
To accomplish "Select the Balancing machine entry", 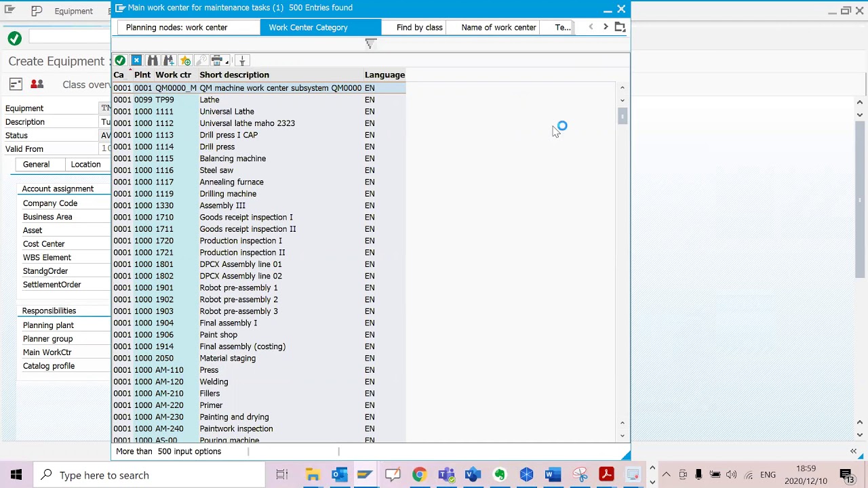I will (259, 159).
